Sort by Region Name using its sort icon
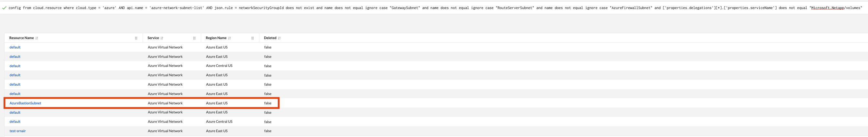The width and height of the screenshot is (868, 137). point(230,38)
